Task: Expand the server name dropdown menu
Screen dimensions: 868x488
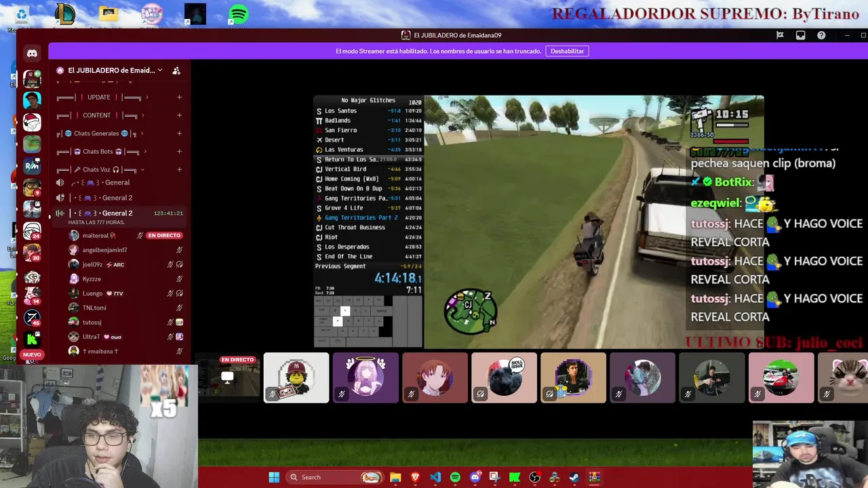Action: pos(160,70)
